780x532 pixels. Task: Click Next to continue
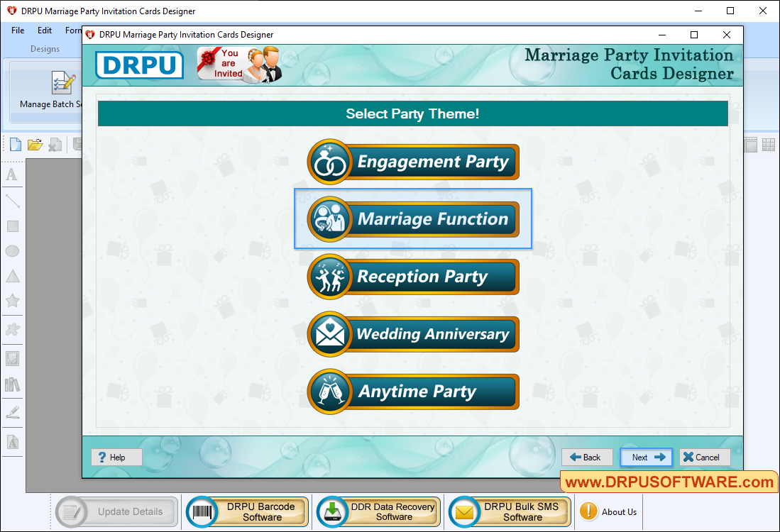coord(646,457)
